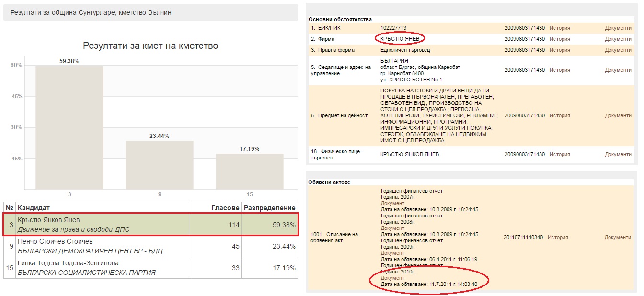Open История link in the Фирма row
The width and height of the screenshot is (644, 296).
560,39
